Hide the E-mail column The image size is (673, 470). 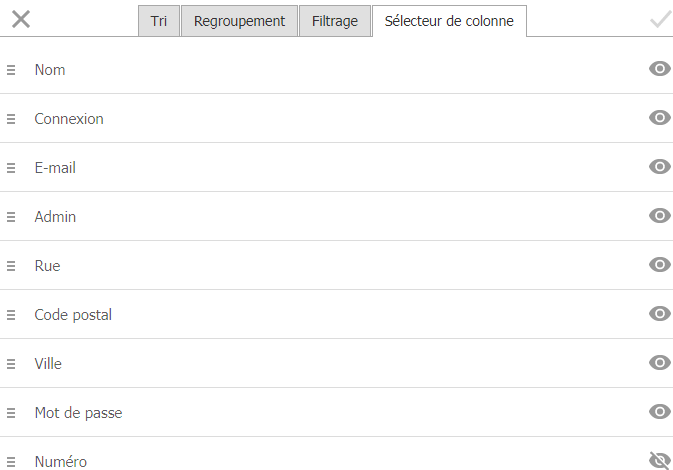coord(660,167)
